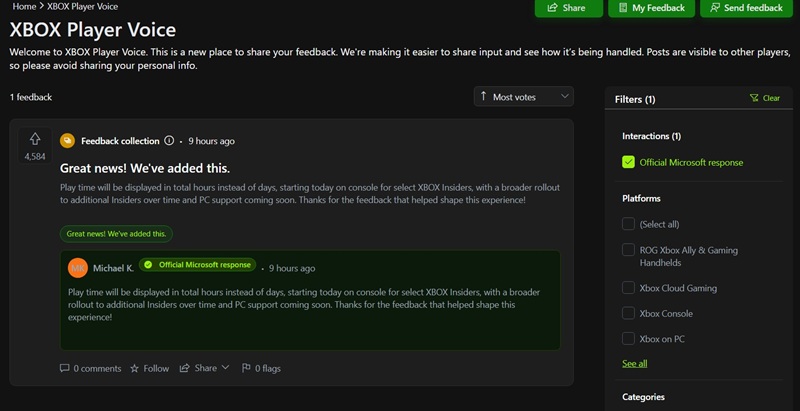800x411 pixels.
Task: Click the '9 hours ago' timestamp beside Michael K.
Action: coord(292,268)
